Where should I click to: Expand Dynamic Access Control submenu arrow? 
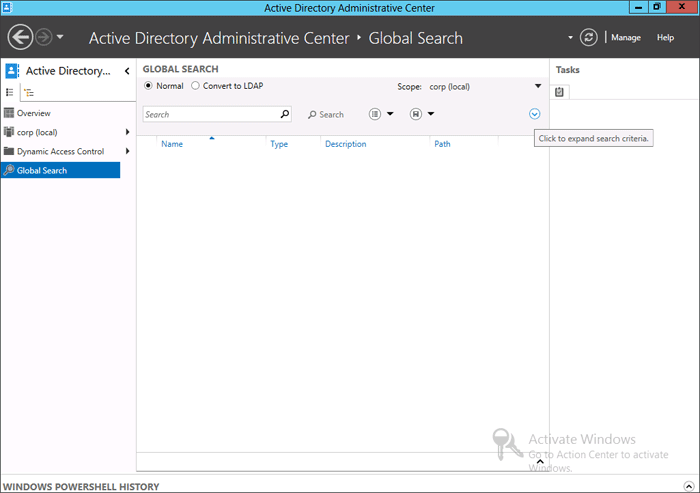128,151
